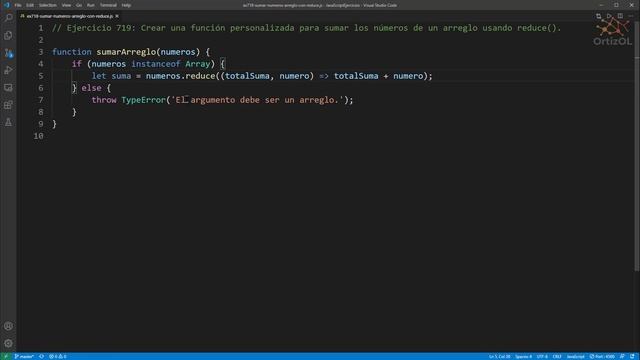The image size is (640, 360).
Task: Open the Explorer files view
Action: point(8,36)
